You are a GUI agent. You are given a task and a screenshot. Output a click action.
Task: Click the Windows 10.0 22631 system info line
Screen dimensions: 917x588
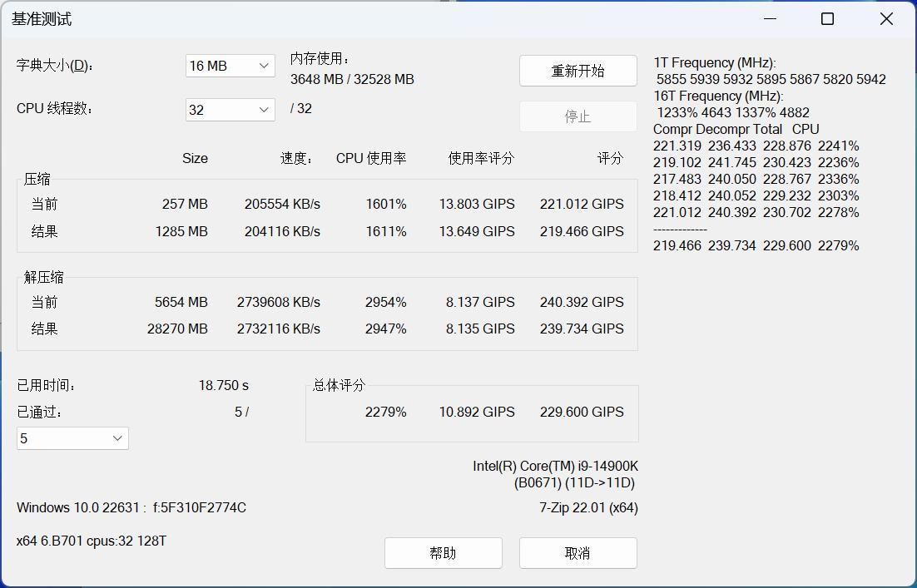(131, 508)
